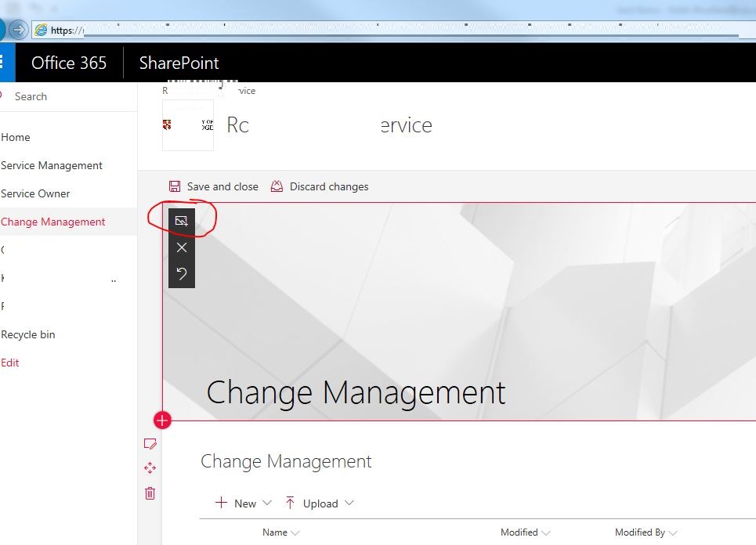Screen dimensions: 756x545
Task: Click the Modified column header text
Action: pyautogui.click(x=519, y=532)
